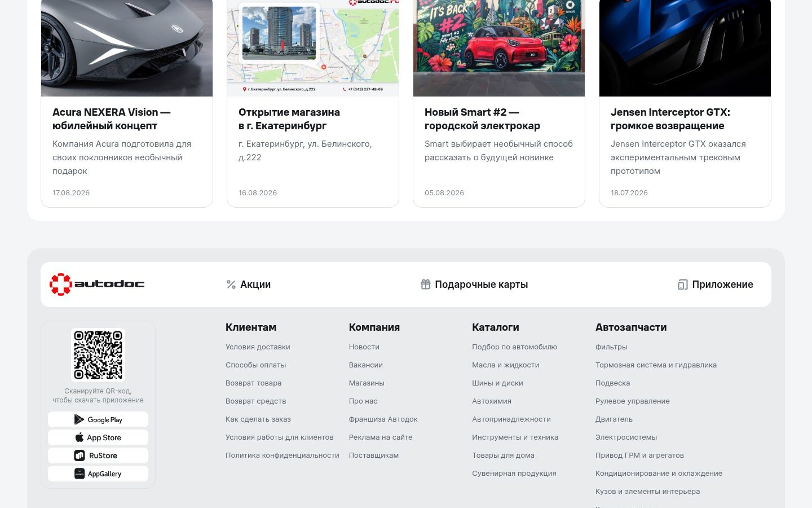Open Поставщикам link
Image resolution: width=812 pixels, height=508 pixels.
click(374, 456)
